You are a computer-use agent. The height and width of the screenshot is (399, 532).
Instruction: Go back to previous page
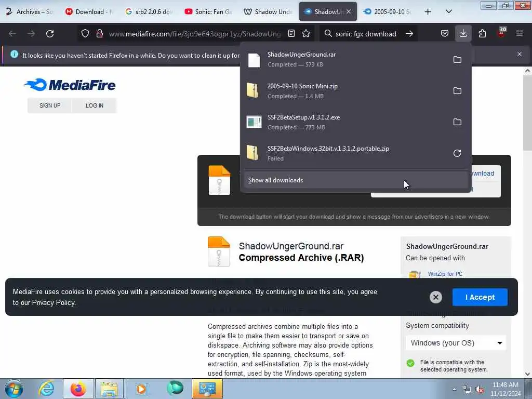pos(12,34)
